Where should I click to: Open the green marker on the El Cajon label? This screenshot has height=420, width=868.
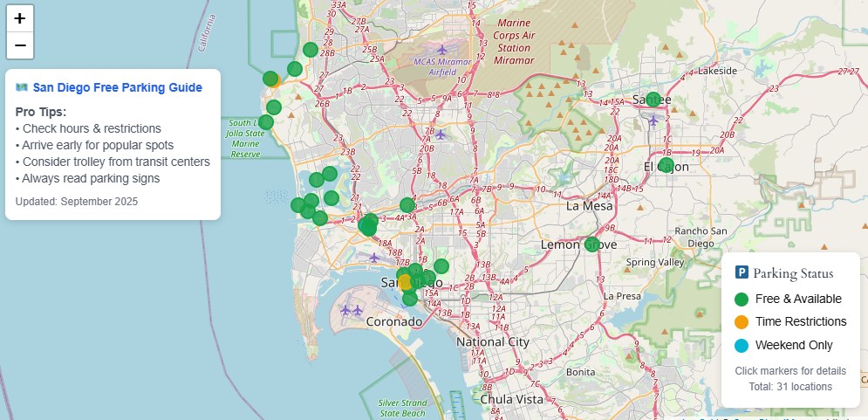pyautogui.click(x=666, y=164)
